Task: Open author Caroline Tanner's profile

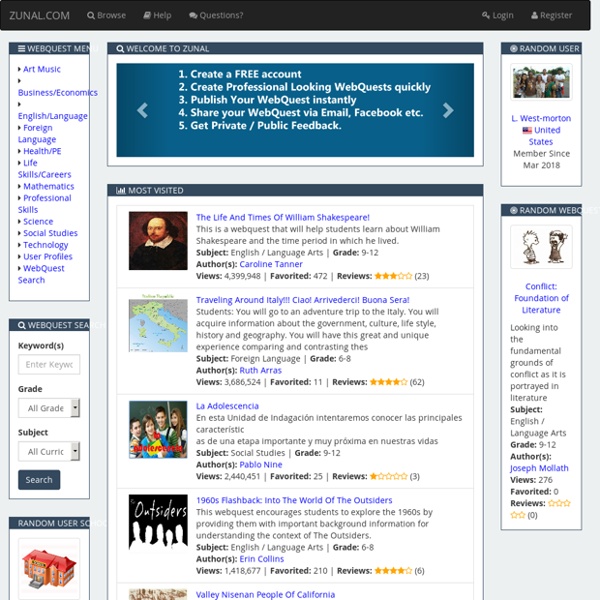Action: [x=271, y=264]
